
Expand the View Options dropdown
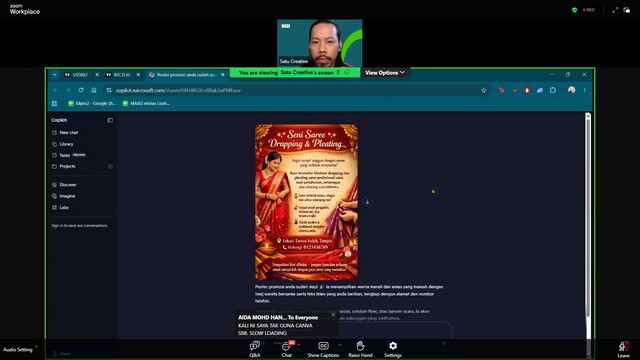pos(384,73)
